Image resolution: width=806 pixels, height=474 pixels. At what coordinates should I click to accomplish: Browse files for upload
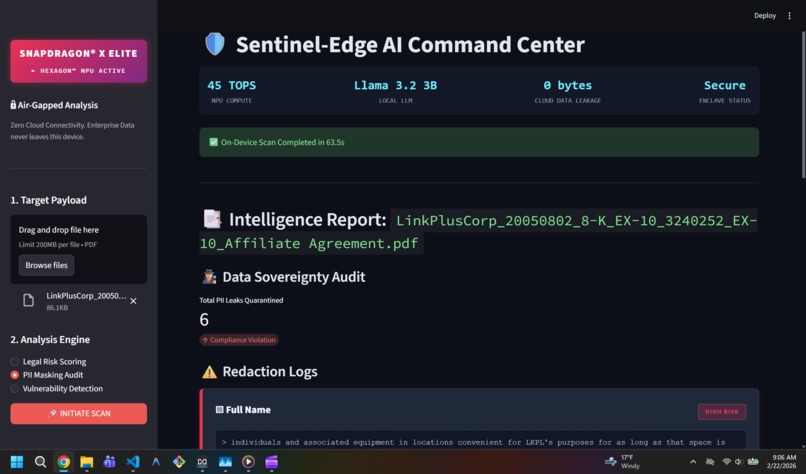(x=46, y=265)
